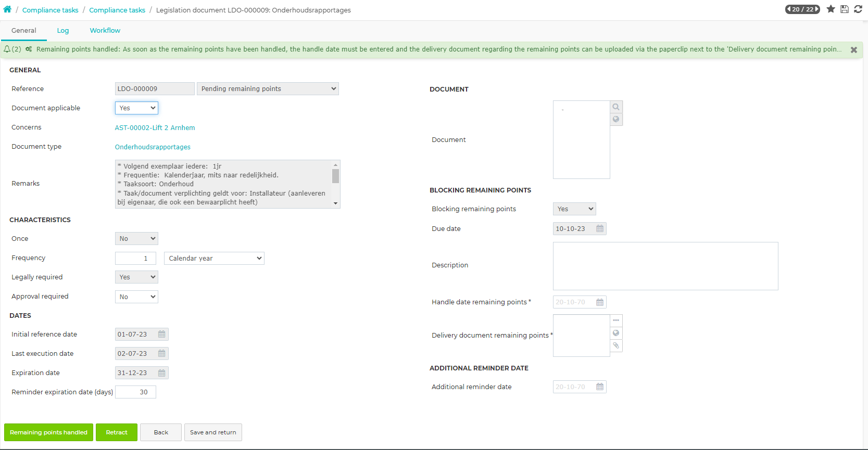The width and height of the screenshot is (868, 450).
Task: Open the status dropdown 'Pending remaining points'
Action: [x=268, y=89]
